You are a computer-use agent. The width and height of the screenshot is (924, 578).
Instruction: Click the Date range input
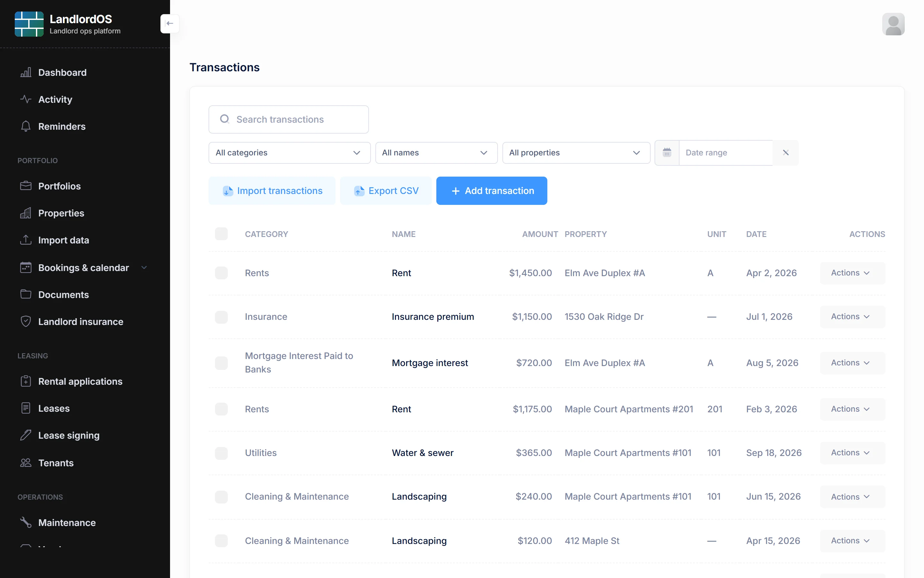(x=725, y=153)
